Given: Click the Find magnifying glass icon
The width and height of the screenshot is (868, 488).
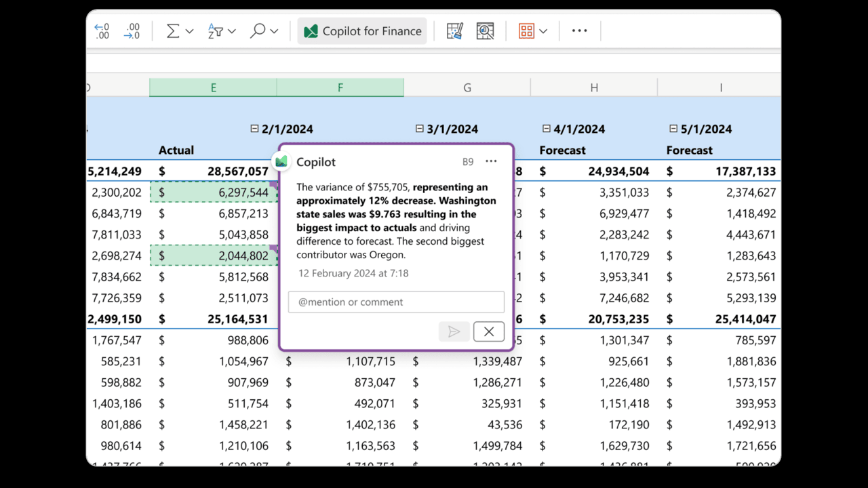Looking at the screenshot, I should pyautogui.click(x=258, y=31).
